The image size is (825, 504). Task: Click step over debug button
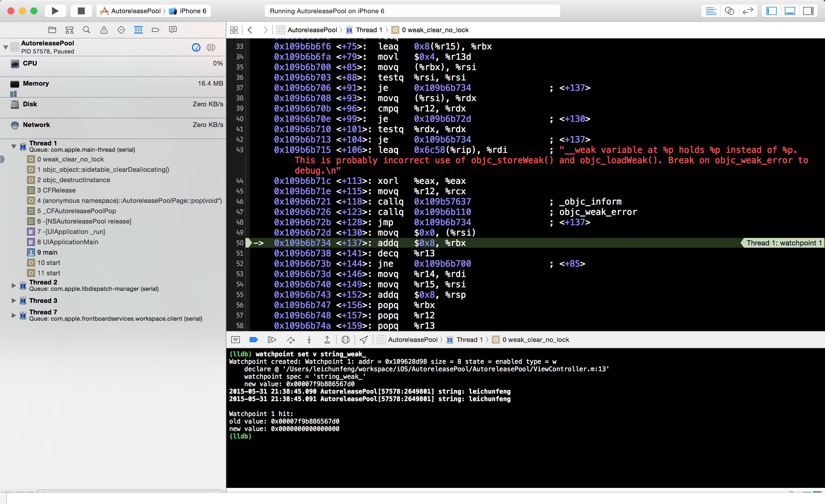coord(291,340)
